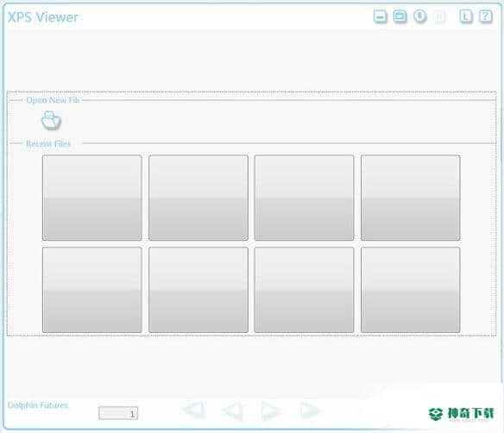The height and width of the screenshot is (433, 504).
Task: Open the third recent file thumbnail in the top row
Action: [304, 198]
